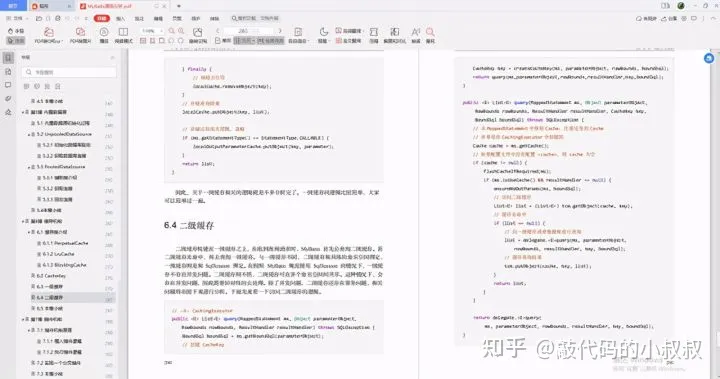720x379 pixels.
Task: Collapse the 7.1 tree node expander
Action: click(29, 331)
